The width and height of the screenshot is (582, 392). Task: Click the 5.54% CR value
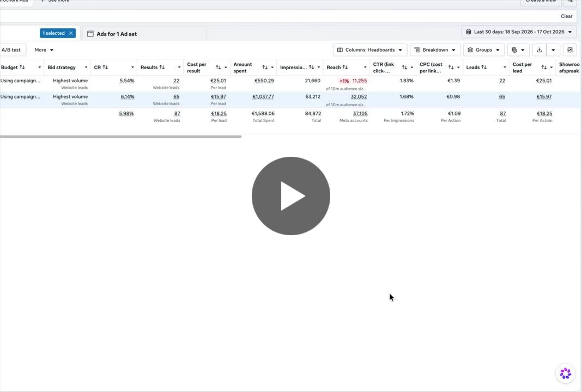point(127,81)
